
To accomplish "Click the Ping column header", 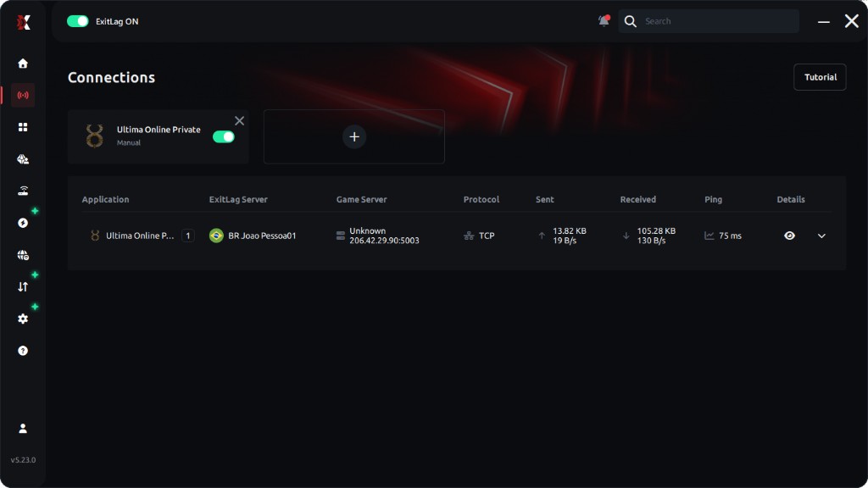I will tap(713, 199).
